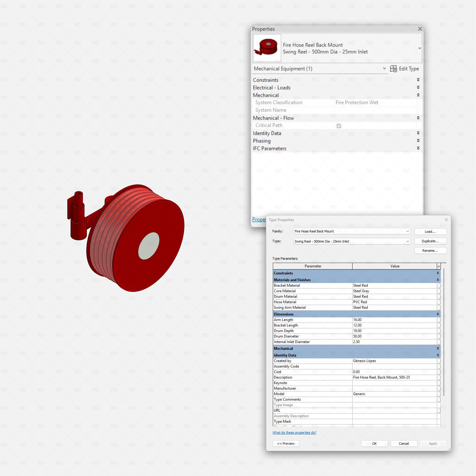The image size is (476, 476).
Task: Click the formula (=) column header
Action: (439, 266)
